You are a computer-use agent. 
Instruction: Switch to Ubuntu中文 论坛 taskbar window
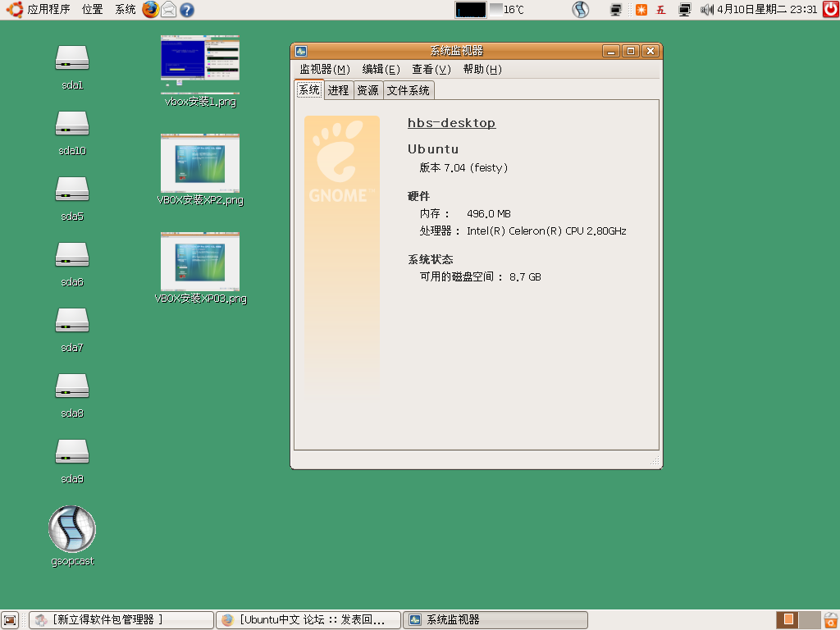[308, 620]
